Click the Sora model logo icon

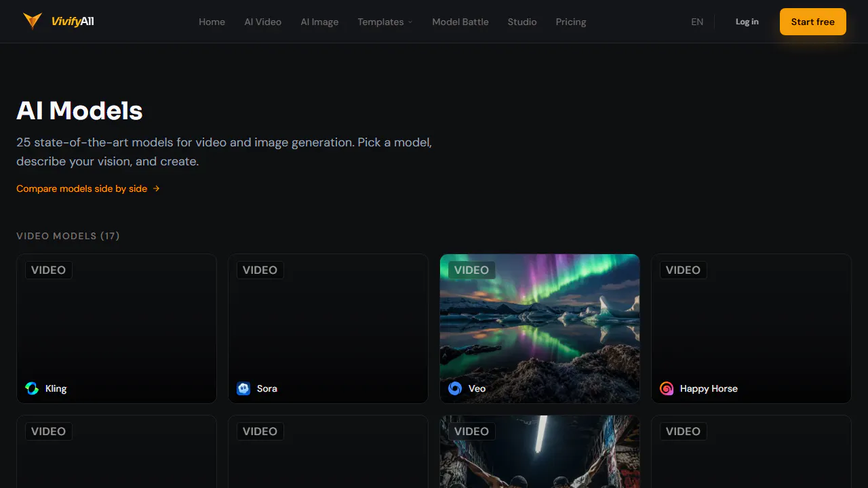243,388
